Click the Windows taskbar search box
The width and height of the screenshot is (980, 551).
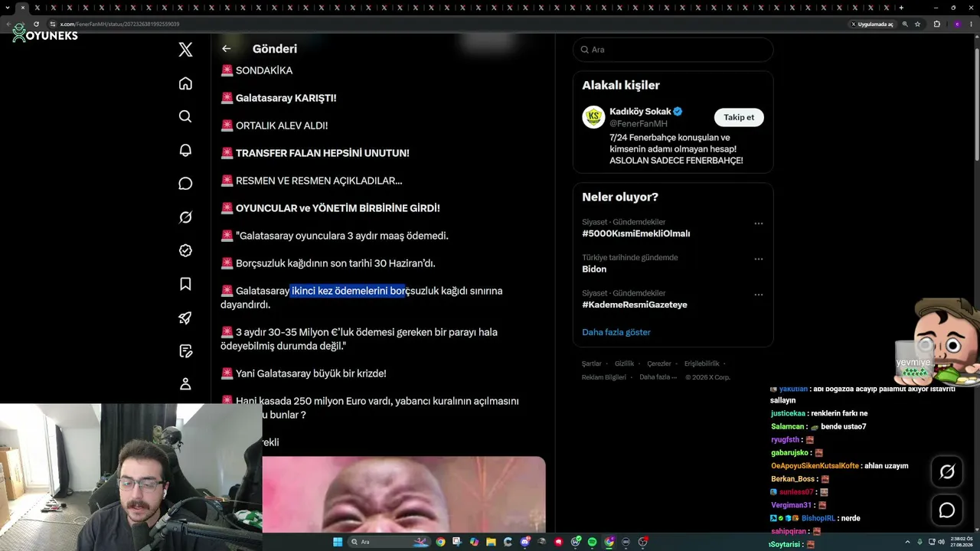pyautogui.click(x=389, y=542)
